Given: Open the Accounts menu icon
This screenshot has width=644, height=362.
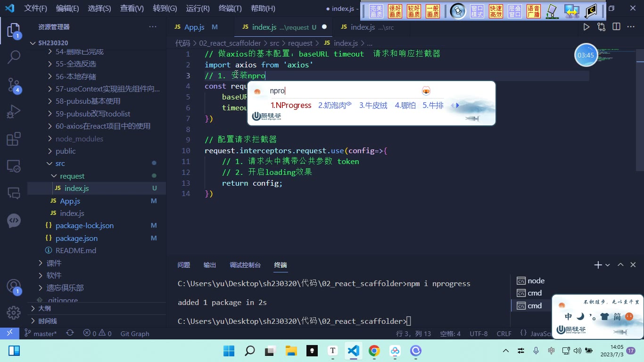Looking at the screenshot, I should [x=14, y=286].
